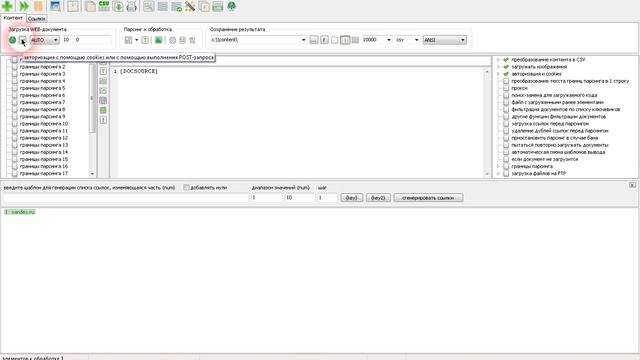Click the T icon beside the template editor
This screenshot has height=360, width=640.
click(x=103, y=71)
